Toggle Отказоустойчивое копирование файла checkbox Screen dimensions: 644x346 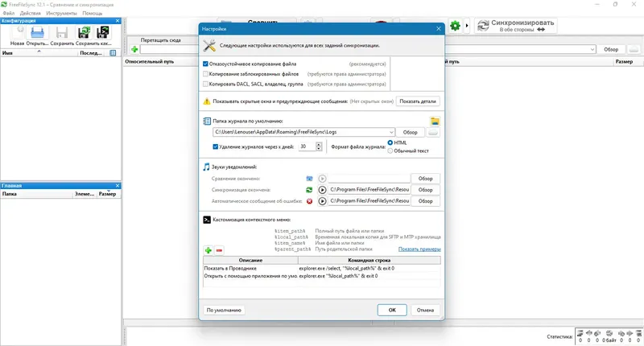click(x=205, y=64)
